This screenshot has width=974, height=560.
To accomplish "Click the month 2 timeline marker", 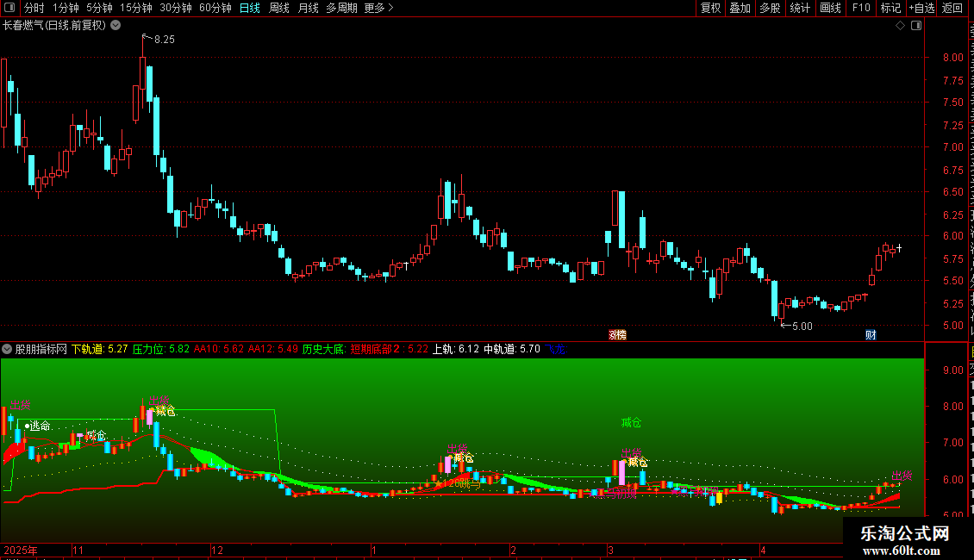I will [513, 550].
